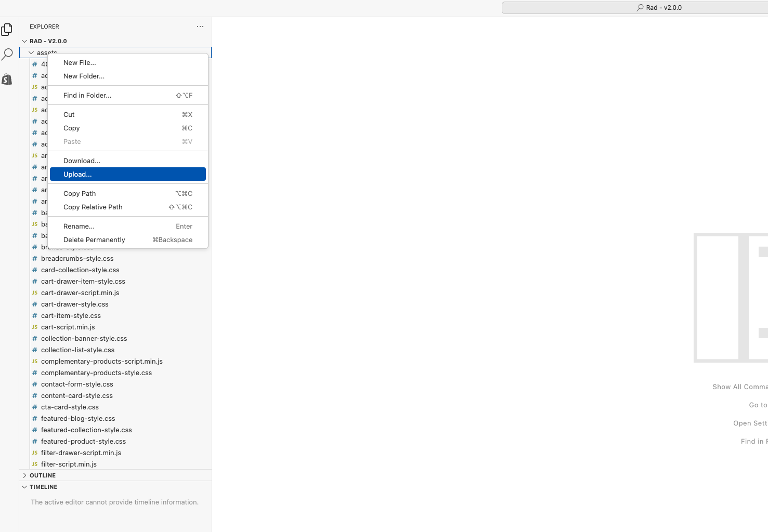This screenshot has width=768, height=532.
Task: Open complementary-products-script.min.js file
Action: click(x=101, y=362)
